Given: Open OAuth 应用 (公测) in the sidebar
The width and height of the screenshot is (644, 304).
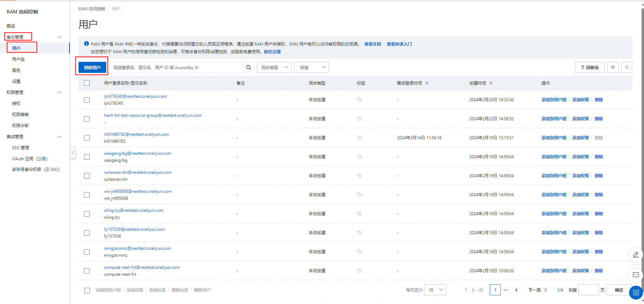Looking at the screenshot, I should [x=30, y=159].
